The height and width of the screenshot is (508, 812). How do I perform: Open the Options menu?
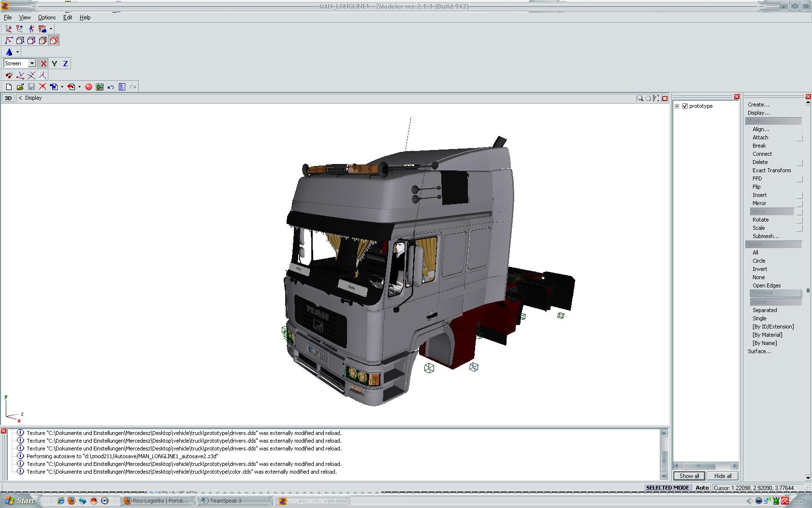(47, 17)
